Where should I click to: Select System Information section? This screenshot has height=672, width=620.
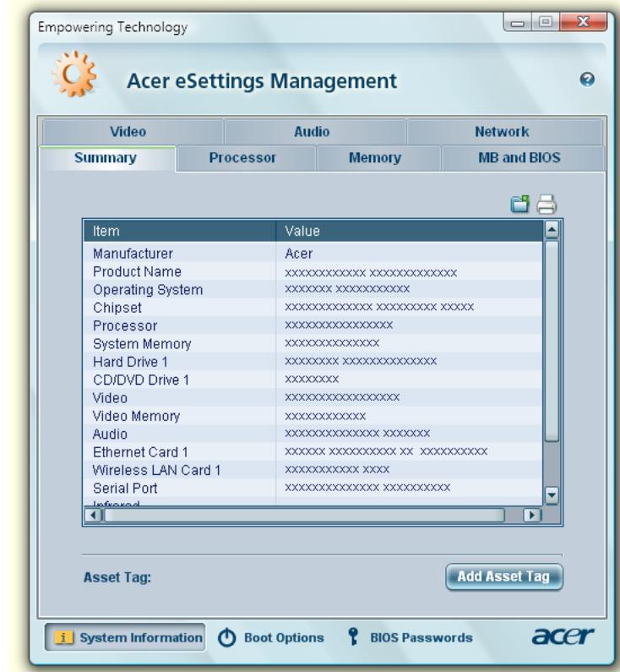pos(125,637)
